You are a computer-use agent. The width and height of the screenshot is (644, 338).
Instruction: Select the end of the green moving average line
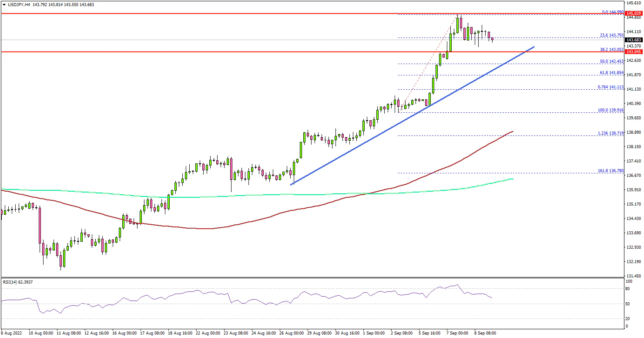(x=513, y=179)
